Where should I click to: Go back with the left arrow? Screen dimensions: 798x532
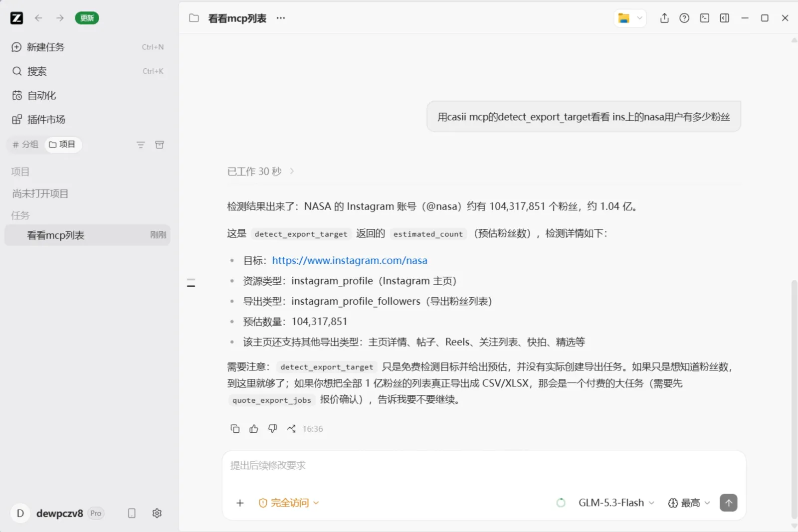pos(38,18)
